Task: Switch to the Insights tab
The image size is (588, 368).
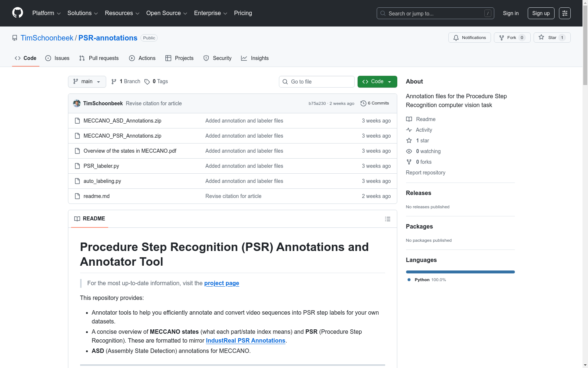Action: pyautogui.click(x=255, y=58)
